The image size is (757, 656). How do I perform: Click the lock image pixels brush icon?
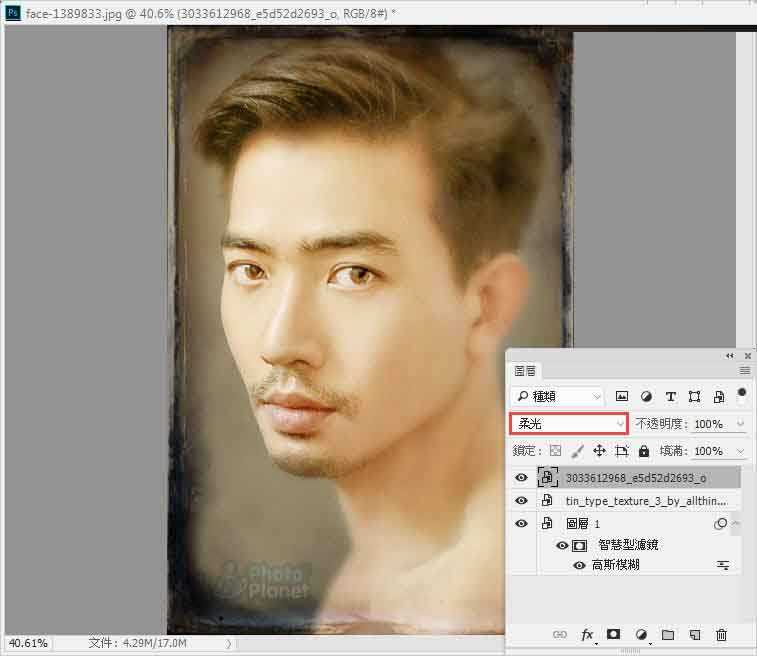point(577,451)
